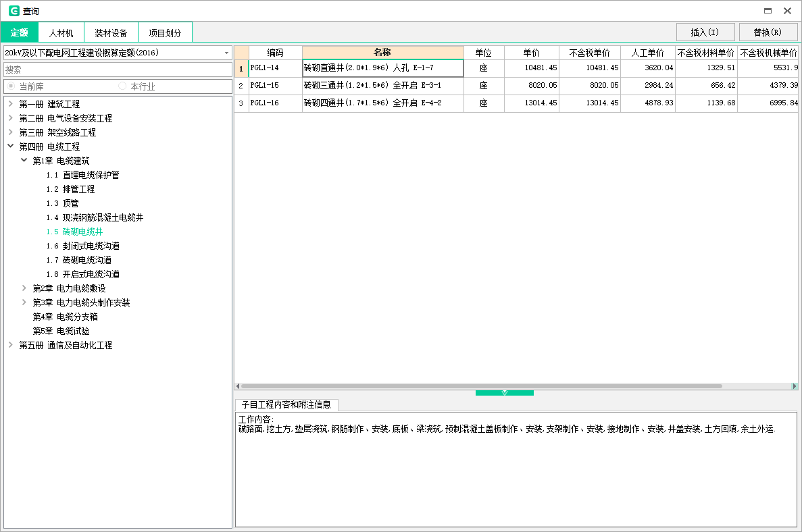Collapse 第四册 电缆工程 node
The width and height of the screenshot is (802, 532).
(11, 146)
